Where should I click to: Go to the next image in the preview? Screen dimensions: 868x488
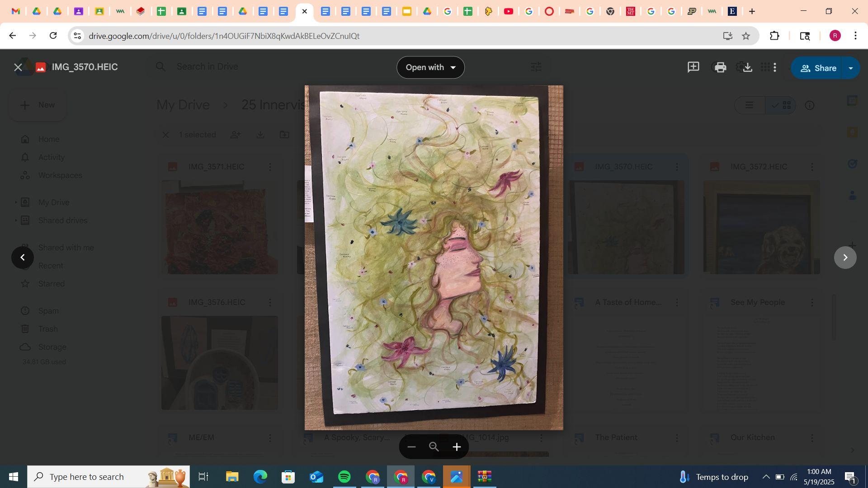[845, 258]
